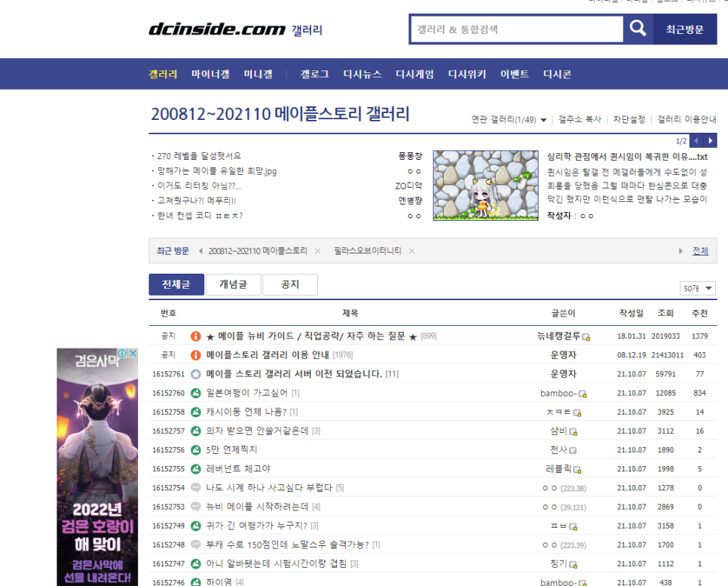728x586 pixels.
Task: Click the search magnifier icon
Action: click(638, 29)
